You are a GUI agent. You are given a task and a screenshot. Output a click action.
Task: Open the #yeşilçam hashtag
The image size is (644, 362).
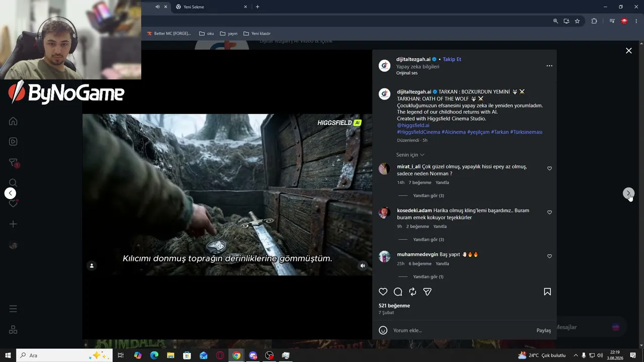pyautogui.click(x=478, y=132)
